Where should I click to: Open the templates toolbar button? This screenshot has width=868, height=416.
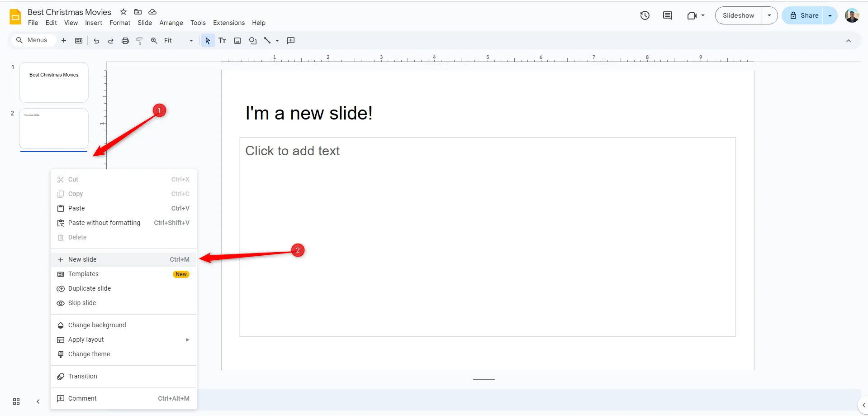pos(79,40)
